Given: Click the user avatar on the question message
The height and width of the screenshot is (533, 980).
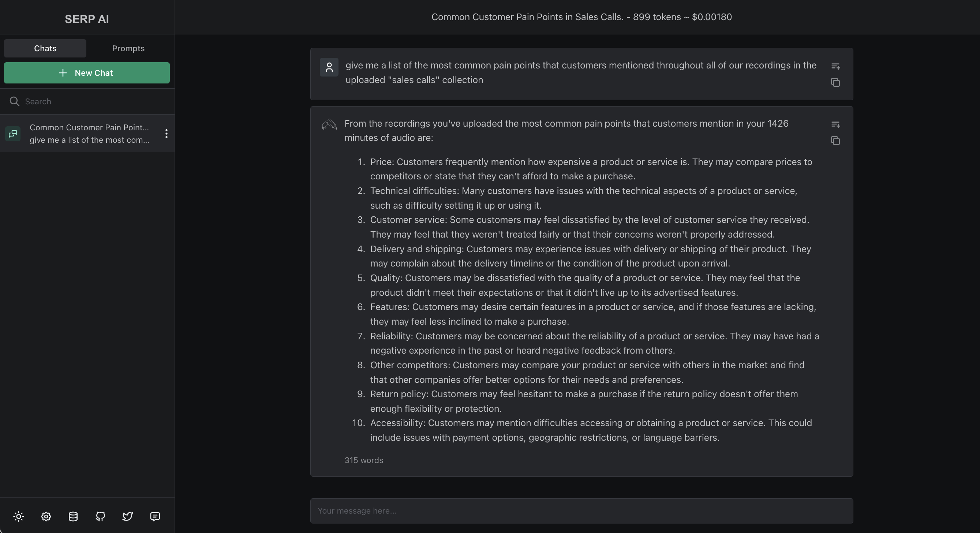Looking at the screenshot, I should point(329,67).
